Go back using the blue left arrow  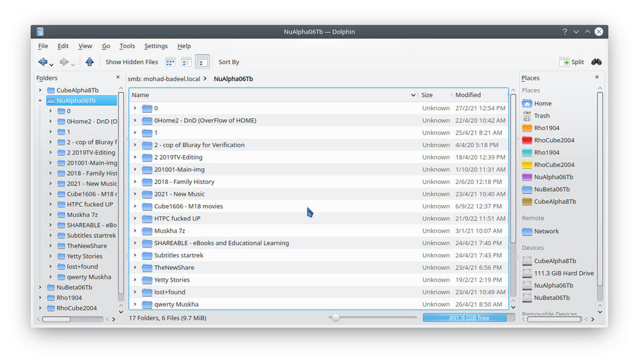42,62
